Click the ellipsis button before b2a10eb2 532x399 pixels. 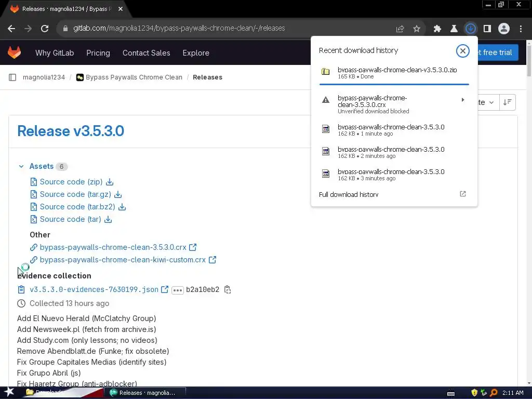point(178,290)
